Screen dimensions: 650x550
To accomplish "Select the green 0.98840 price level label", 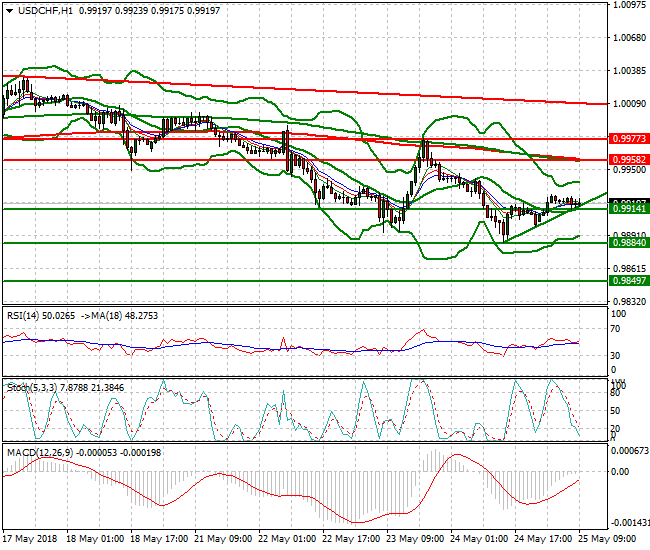I will click(x=629, y=242).
